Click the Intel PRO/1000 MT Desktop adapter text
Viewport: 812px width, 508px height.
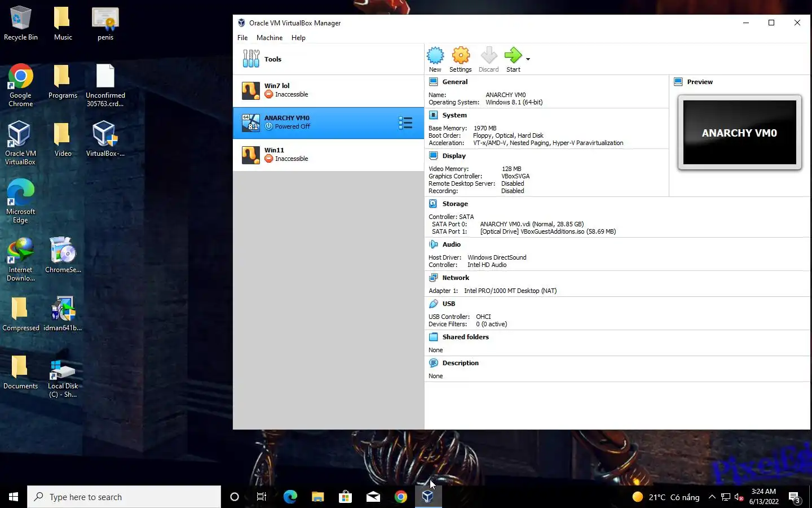pos(510,291)
